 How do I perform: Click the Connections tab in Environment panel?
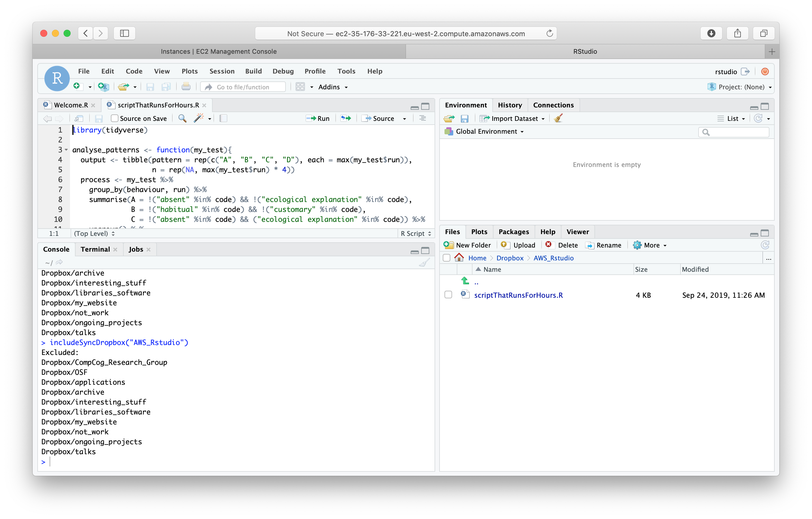coord(552,105)
